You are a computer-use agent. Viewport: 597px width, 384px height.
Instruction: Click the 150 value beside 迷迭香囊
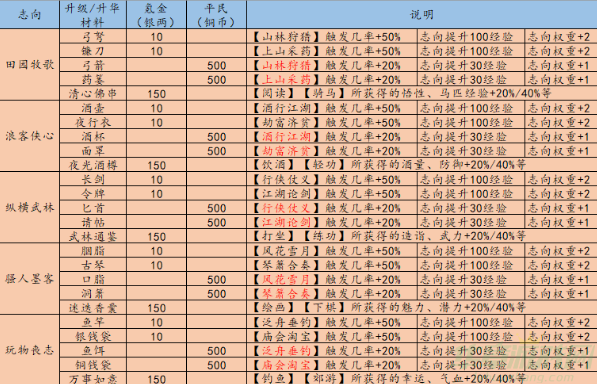[156, 308]
